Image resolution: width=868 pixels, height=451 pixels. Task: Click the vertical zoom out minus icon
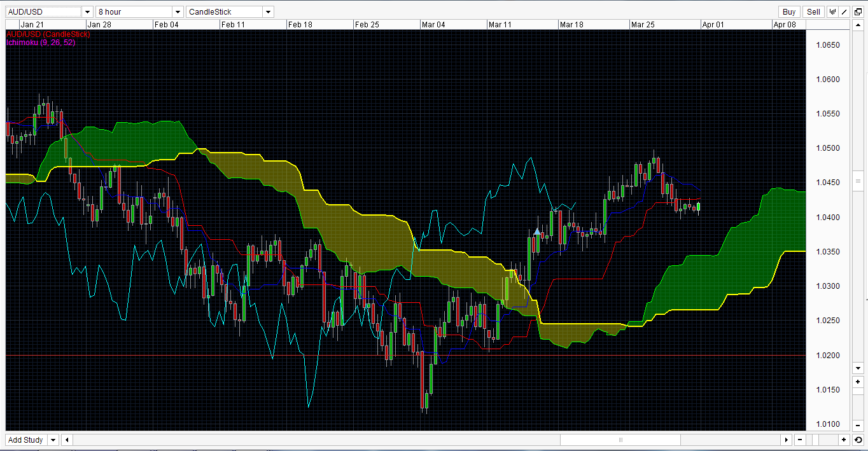pos(858,427)
